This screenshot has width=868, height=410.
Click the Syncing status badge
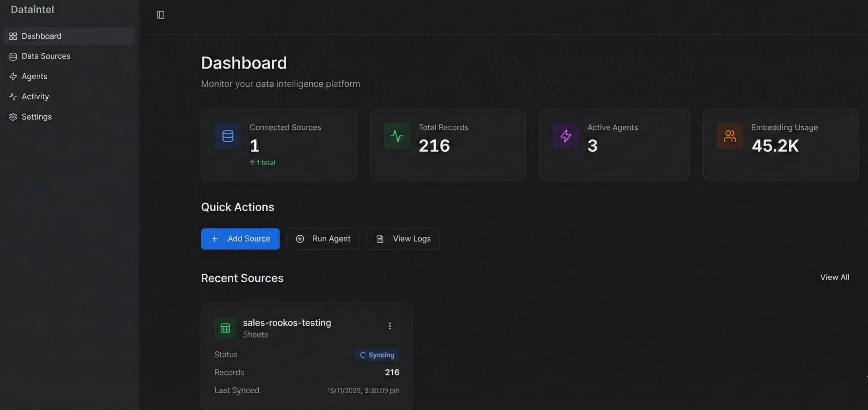coord(377,355)
